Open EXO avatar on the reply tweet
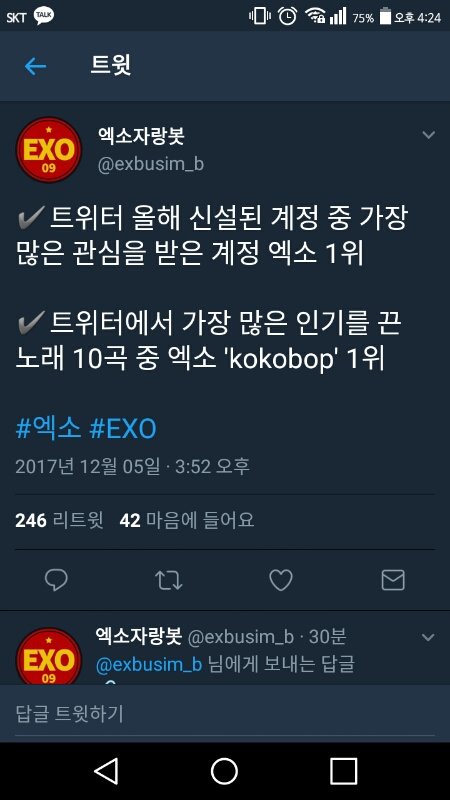The height and width of the screenshot is (800, 450). point(48,656)
